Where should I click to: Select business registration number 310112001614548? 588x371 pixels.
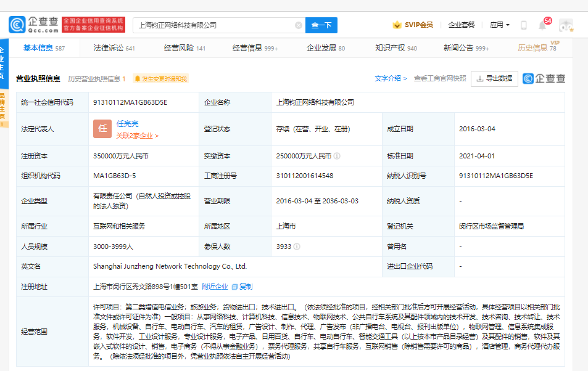(x=305, y=176)
